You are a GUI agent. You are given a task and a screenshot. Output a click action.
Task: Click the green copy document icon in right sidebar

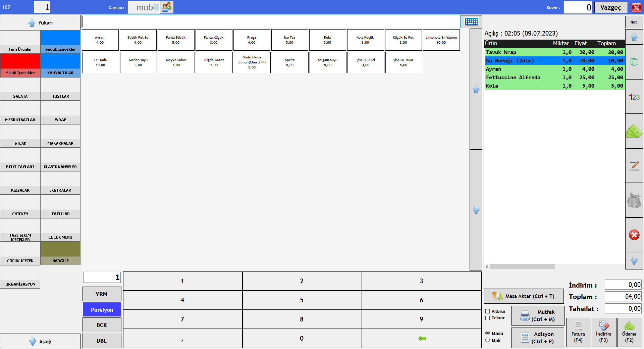(x=634, y=62)
